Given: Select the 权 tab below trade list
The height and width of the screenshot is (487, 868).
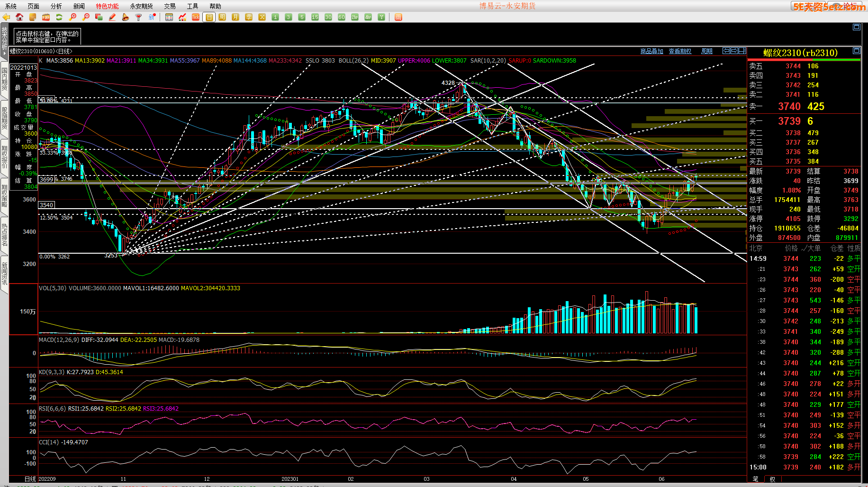Looking at the screenshot, I should (772, 479).
